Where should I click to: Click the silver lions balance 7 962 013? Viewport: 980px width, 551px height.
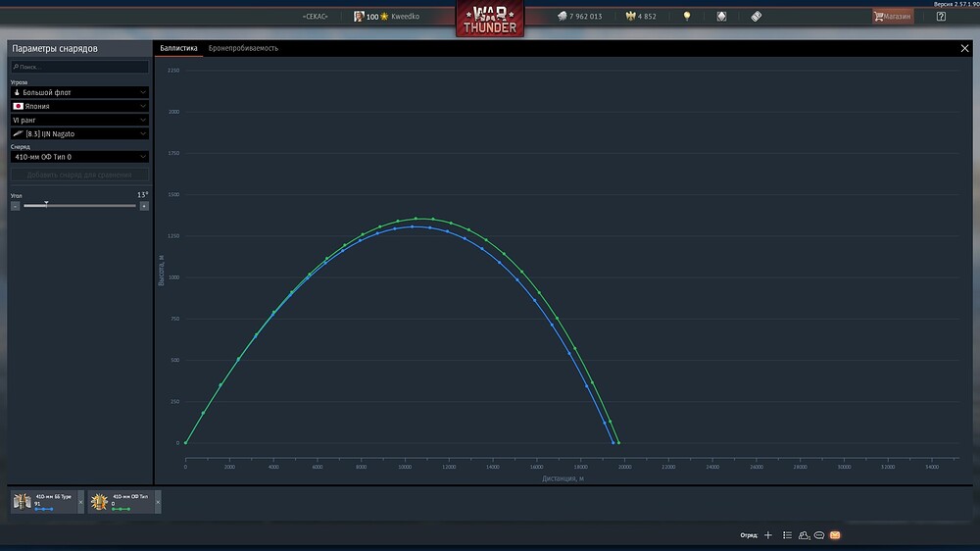tap(579, 17)
